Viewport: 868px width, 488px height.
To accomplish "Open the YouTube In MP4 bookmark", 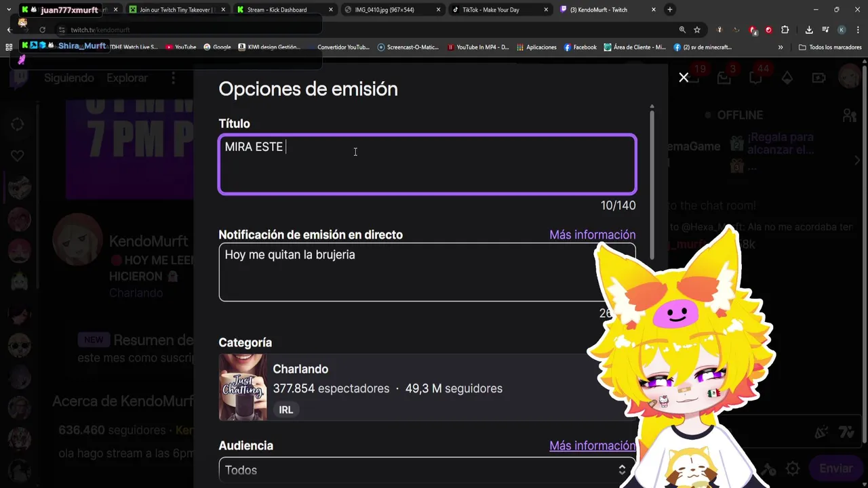I will click(x=478, y=47).
